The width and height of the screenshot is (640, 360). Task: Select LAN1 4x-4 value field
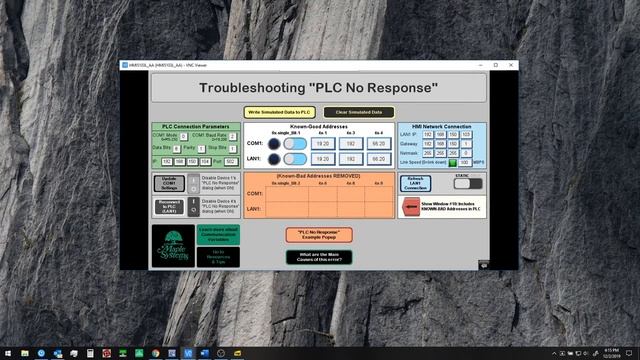click(x=378, y=159)
